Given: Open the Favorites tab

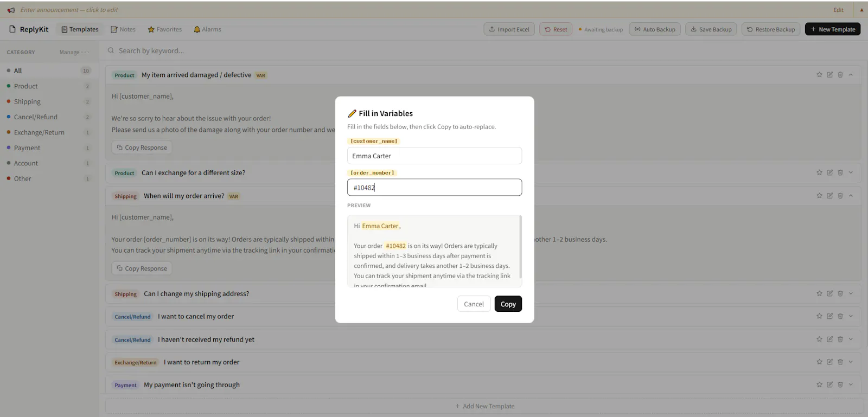Looking at the screenshot, I should coord(165,29).
